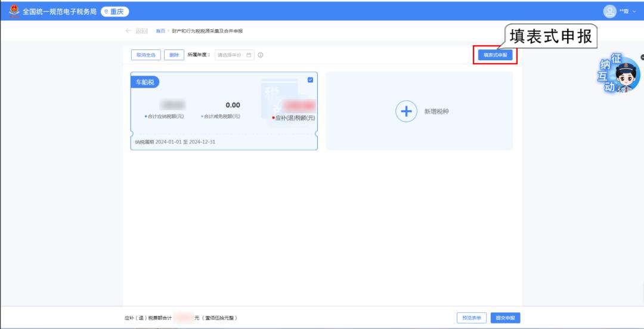Screen dimensions: 644x329
Task: Click the 预览表单 button
Action: (x=472, y=318)
